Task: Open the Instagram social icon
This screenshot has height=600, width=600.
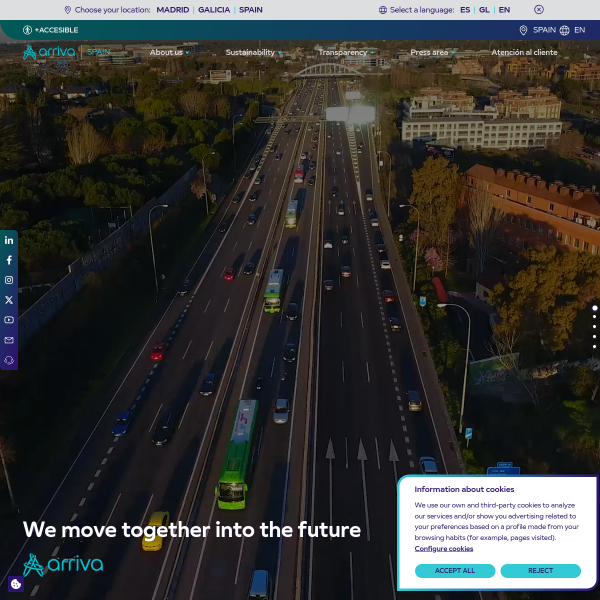Action: 9,280
